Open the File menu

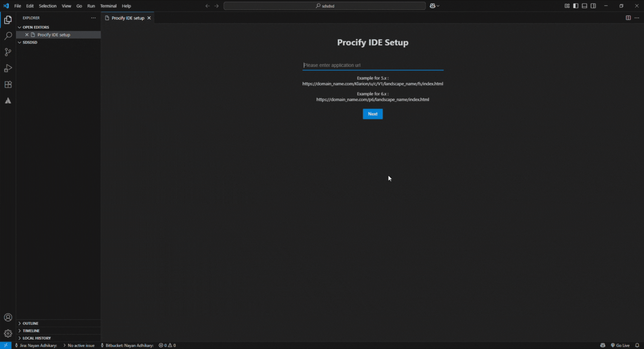click(x=18, y=6)
